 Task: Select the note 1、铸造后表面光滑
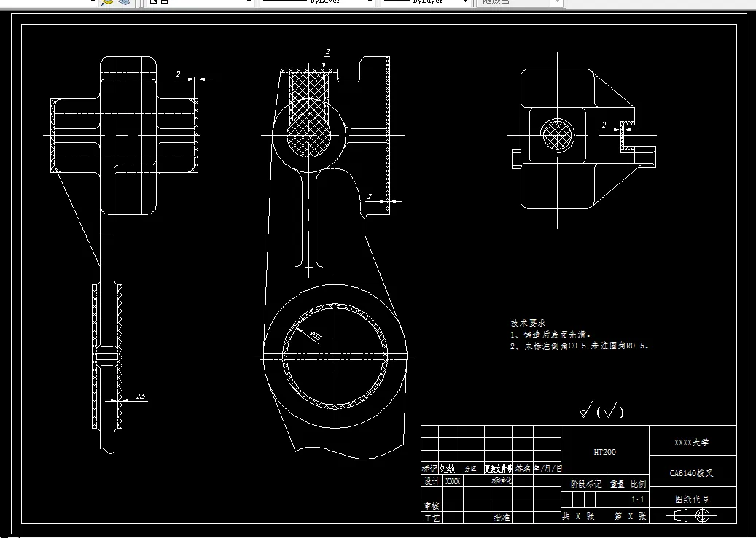pos(550,335)
